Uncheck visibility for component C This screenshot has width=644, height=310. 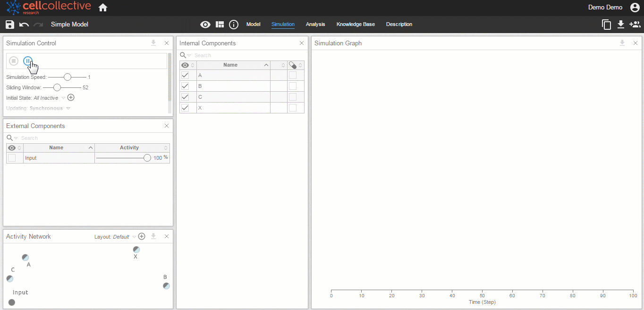(185, 97)
